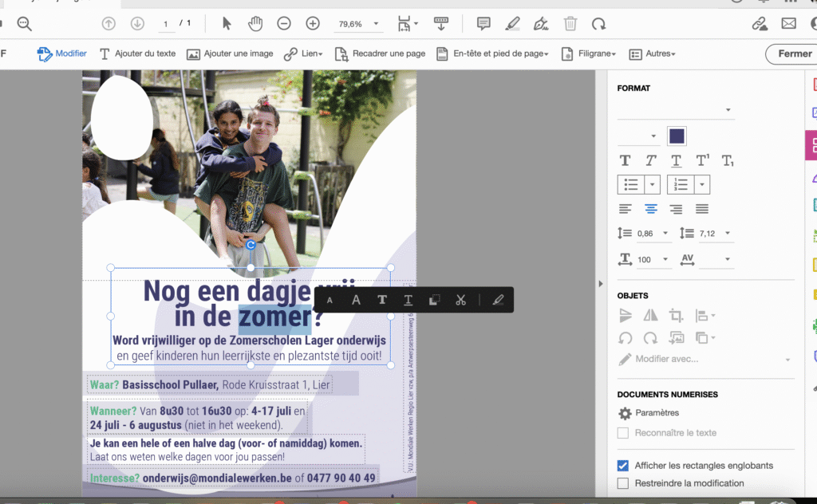Expand the font name dropdown in Format

(728, 110)
